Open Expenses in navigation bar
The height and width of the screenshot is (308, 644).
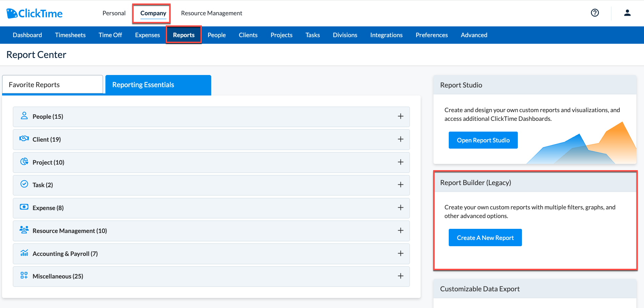coord(147,35)
